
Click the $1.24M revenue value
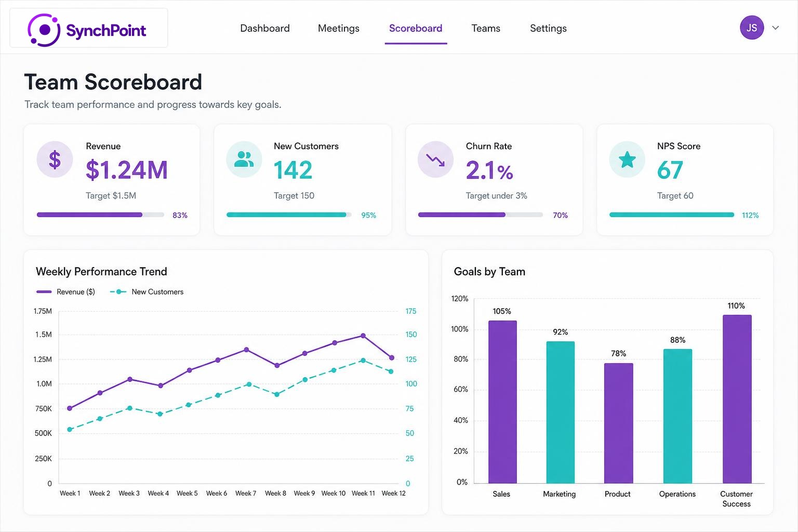click(127, 170)
